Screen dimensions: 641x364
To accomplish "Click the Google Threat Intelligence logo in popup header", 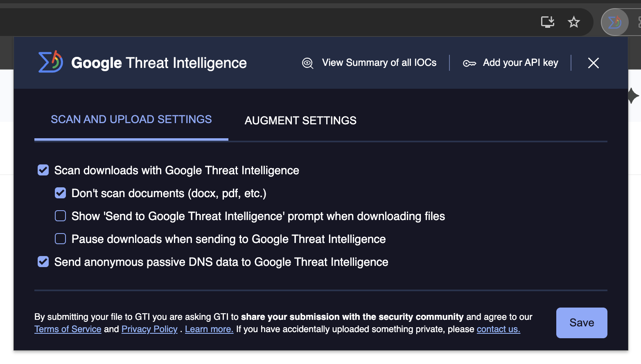I will tap(50, 62).
